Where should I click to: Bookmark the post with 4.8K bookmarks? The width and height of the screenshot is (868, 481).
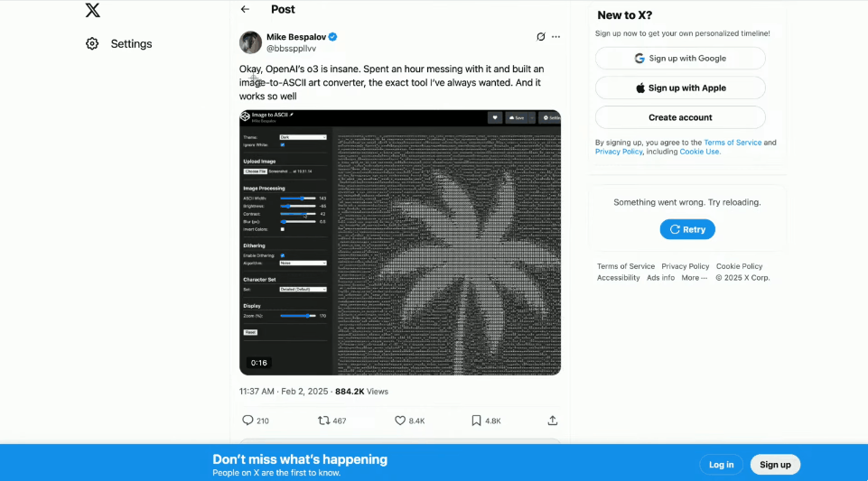[x=476, y=421]
